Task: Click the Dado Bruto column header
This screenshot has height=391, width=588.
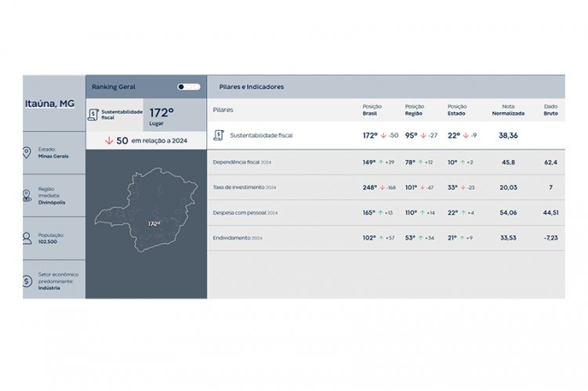Action: pos(551,110)
